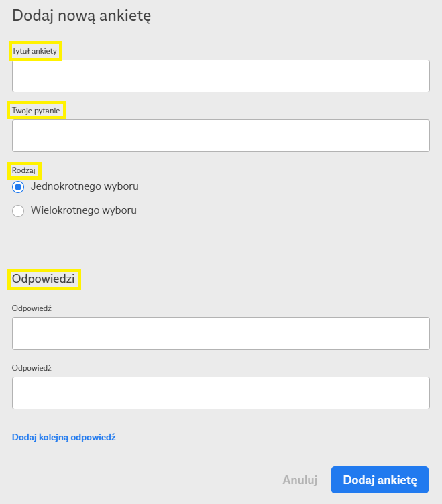This screenshot has width=442, height=504.
Task: Focus the 'Twoje pytanie' input box
Action: (221, 135)
